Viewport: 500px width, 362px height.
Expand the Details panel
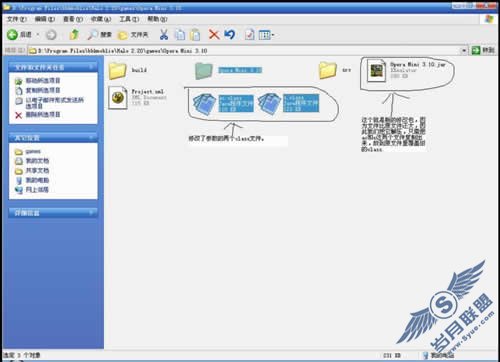point(91,212)
